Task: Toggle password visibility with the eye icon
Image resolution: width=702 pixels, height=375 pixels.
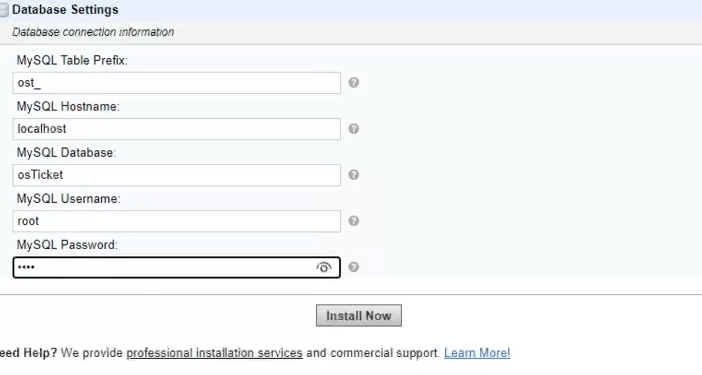Action: point(324,268)
